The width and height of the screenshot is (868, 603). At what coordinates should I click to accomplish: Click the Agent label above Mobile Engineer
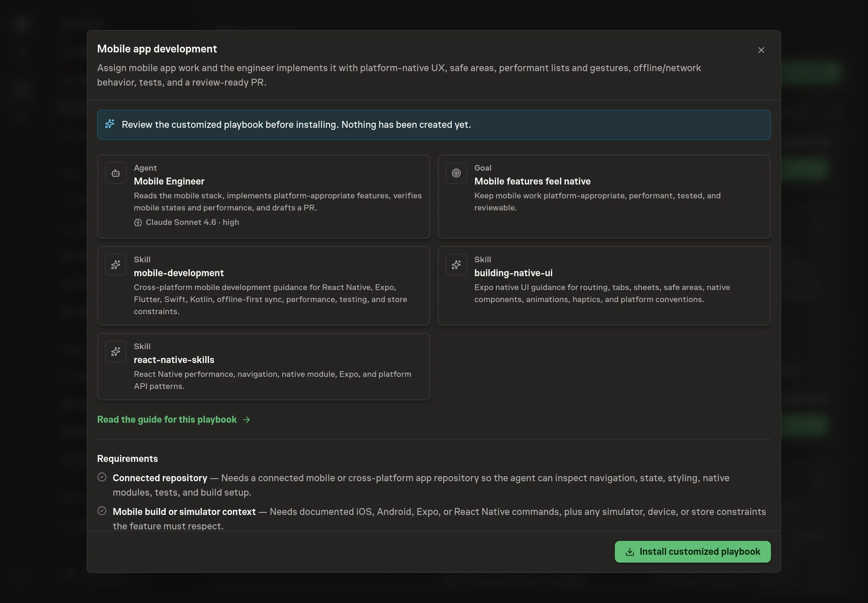coord(145,168)
